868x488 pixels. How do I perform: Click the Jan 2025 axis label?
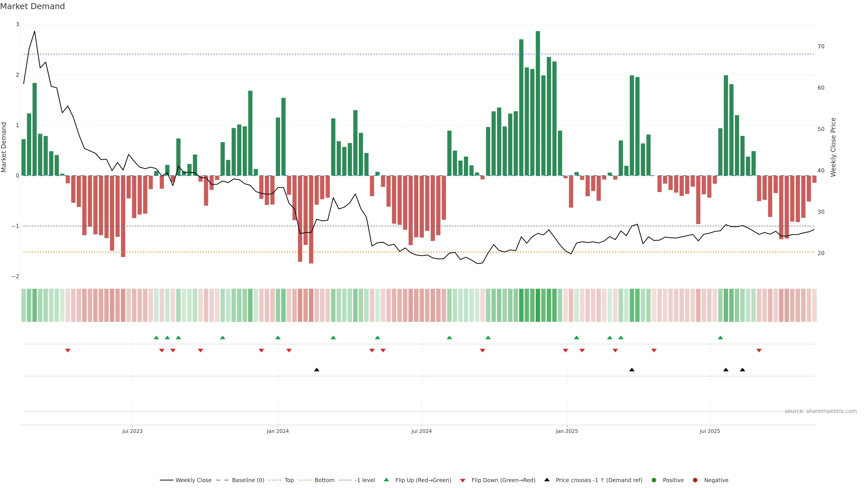(x=567, y=431)
